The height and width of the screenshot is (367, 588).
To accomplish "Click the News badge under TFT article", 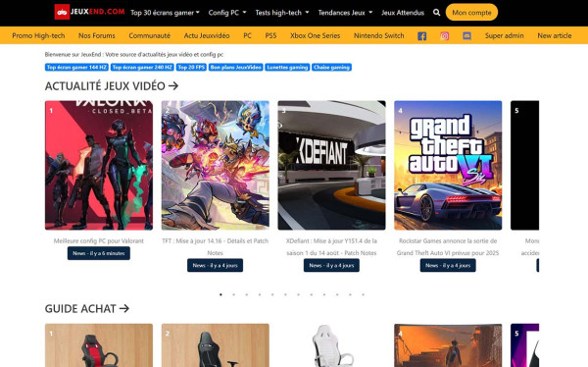I will (x=216, y=265).
